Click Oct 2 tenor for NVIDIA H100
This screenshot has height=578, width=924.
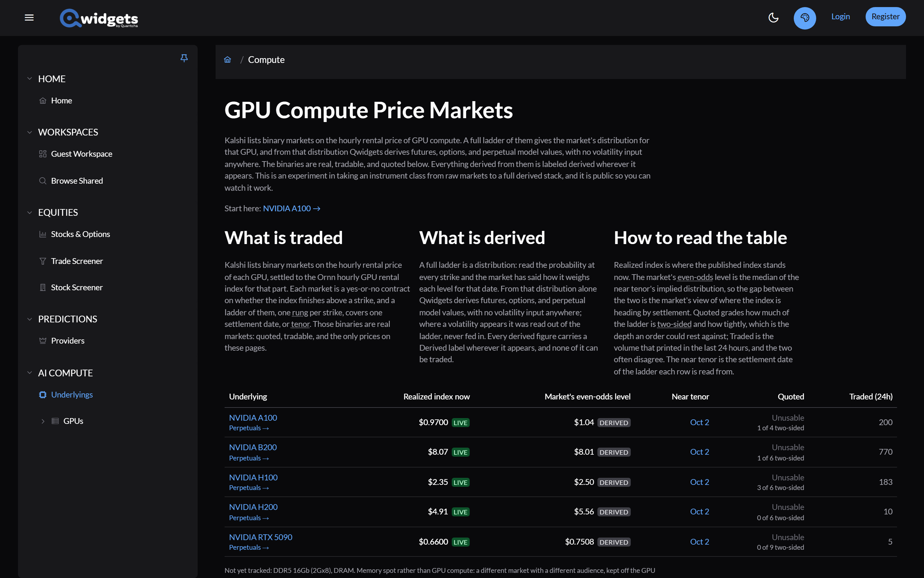pos(699,482)
